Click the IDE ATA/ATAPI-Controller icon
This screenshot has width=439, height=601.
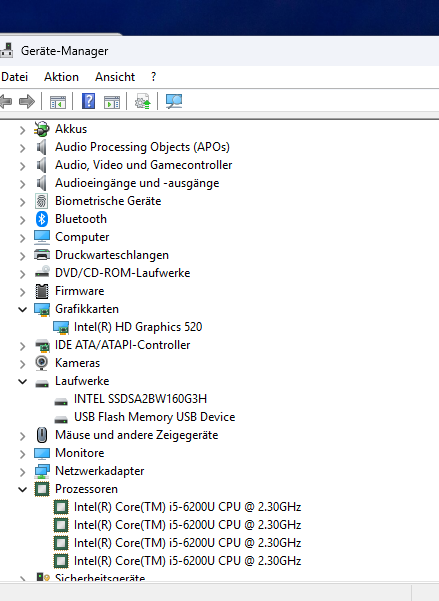pos(41,345)
